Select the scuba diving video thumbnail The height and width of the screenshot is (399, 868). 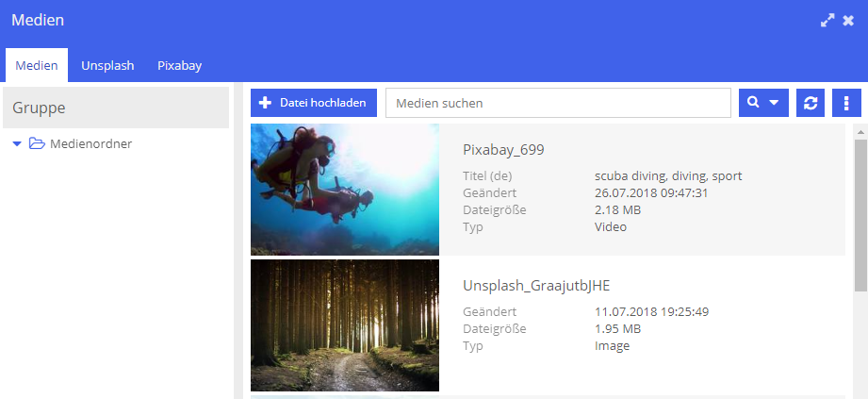click(x=345, y=190)
